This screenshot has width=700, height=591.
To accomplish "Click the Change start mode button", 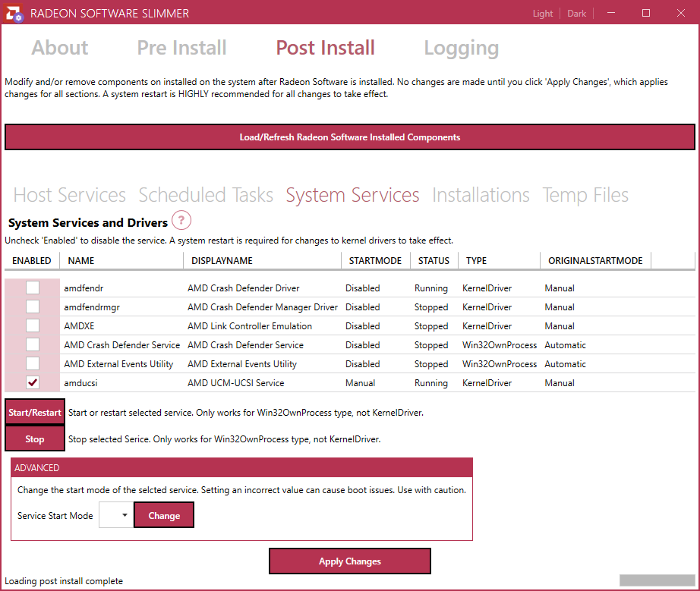I will pyautogui.click(x=164, y=515).
